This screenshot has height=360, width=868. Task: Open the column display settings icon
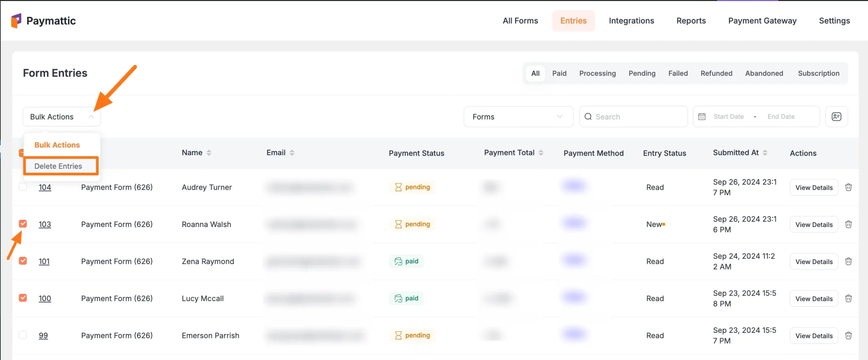click(836, 117)
